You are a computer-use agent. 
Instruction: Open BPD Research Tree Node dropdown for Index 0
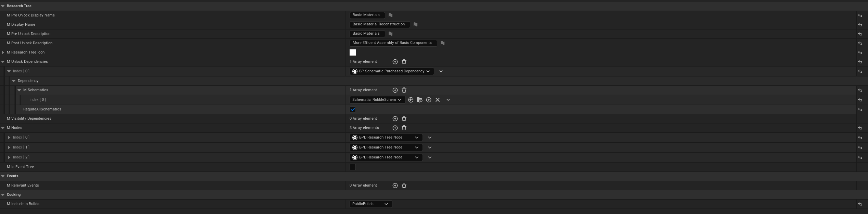click(386, 138)
